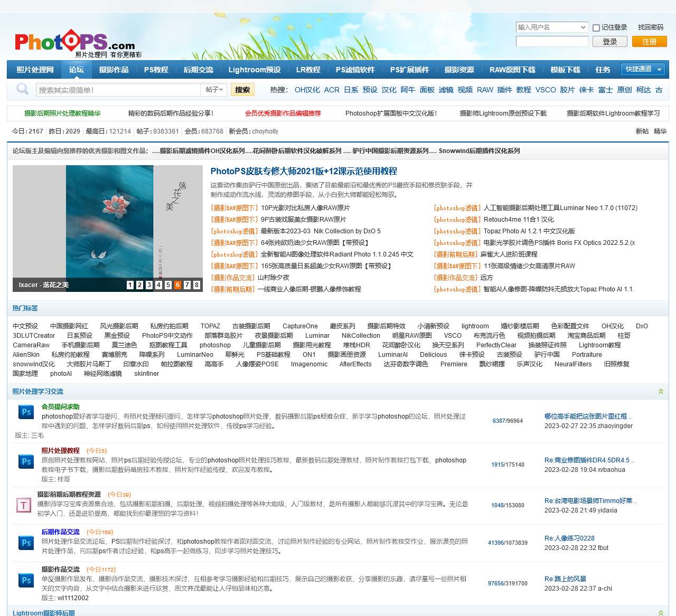Open the 后期交流 nav item
Viewport: 676px width, 616px height.
(198, 70)
